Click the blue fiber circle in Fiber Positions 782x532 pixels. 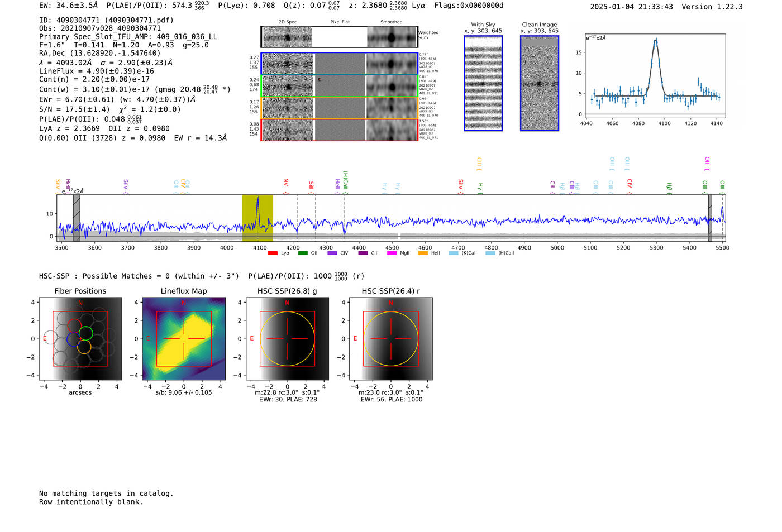coord(73,339)
